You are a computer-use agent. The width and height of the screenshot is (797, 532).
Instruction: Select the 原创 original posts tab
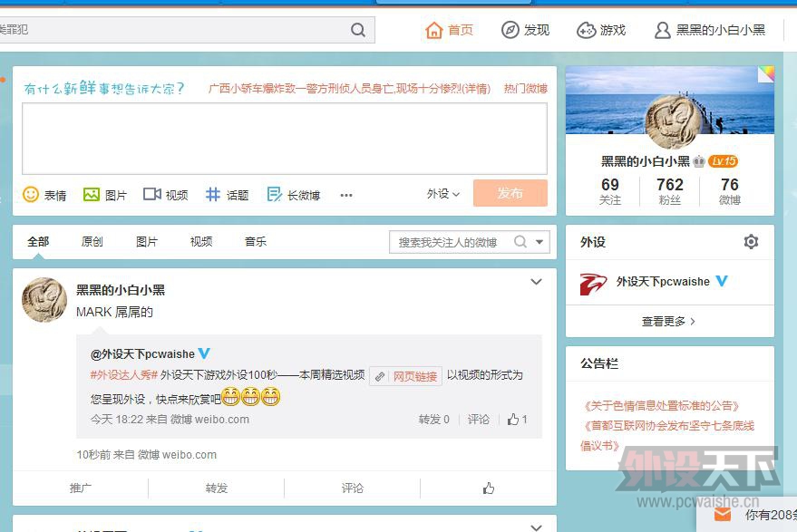tap(92, 241)
